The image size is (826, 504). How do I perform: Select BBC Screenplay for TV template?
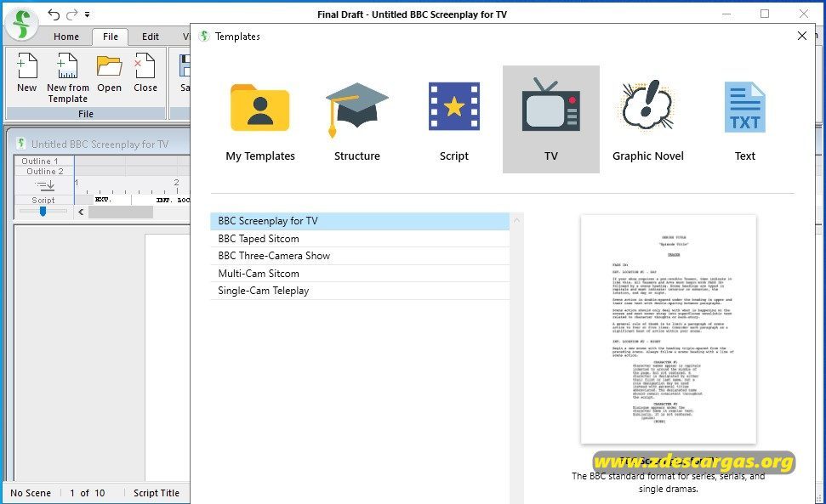tap(360, 221)
